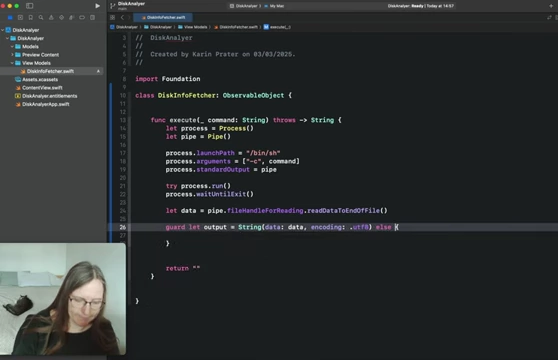Click the code line 'import Foundation'
558x360 pixels.
(168, 79)
